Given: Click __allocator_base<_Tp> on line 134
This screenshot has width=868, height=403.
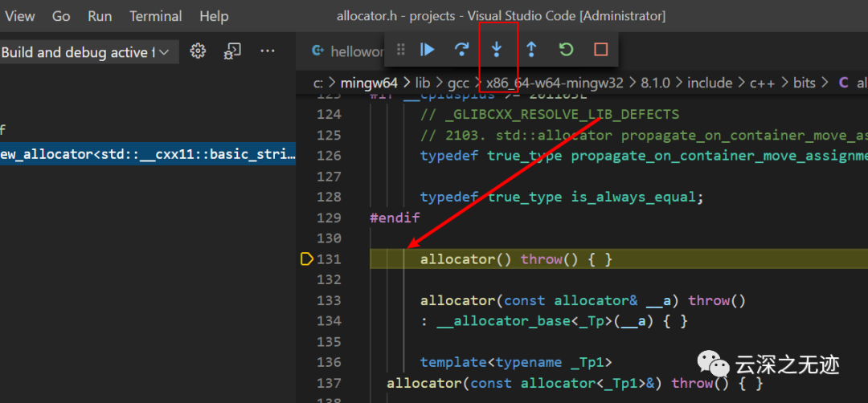Looking at the screenshot, I should click(x=524, y=321).
